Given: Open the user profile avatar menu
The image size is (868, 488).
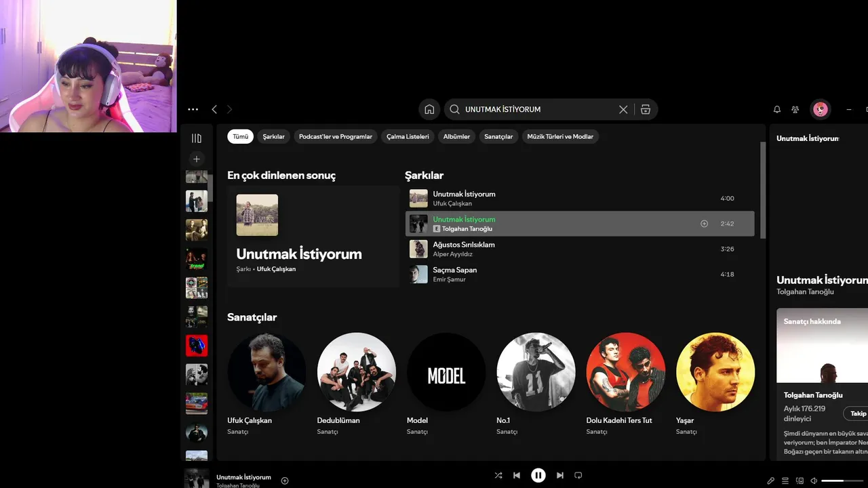Looking at the screenshot, I should tap(821, 109).
